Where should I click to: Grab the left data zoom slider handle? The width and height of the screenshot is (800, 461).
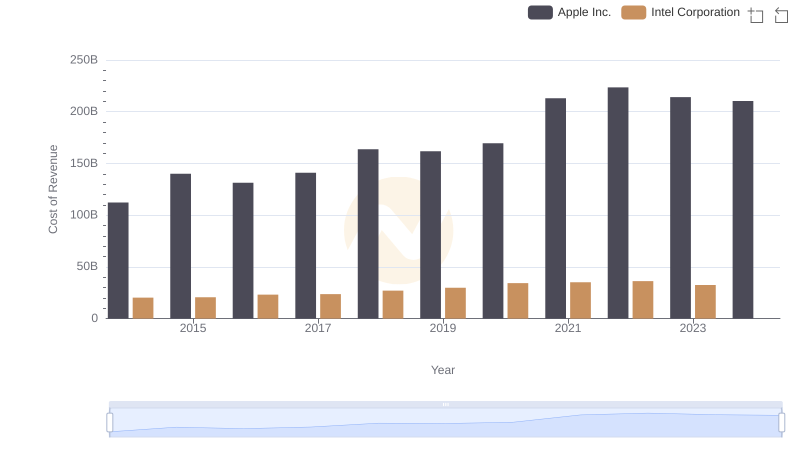110,423
